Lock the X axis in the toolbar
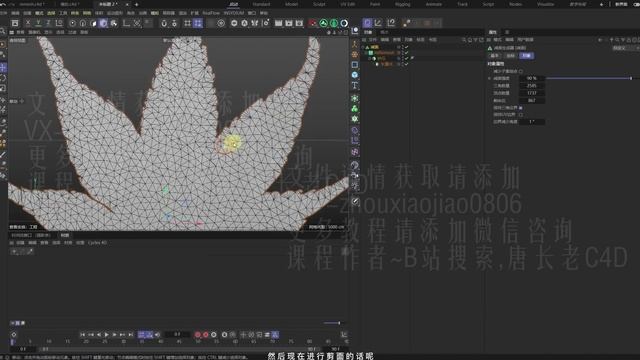This screenshot has height=360, width=640. (x=28, y=23)
